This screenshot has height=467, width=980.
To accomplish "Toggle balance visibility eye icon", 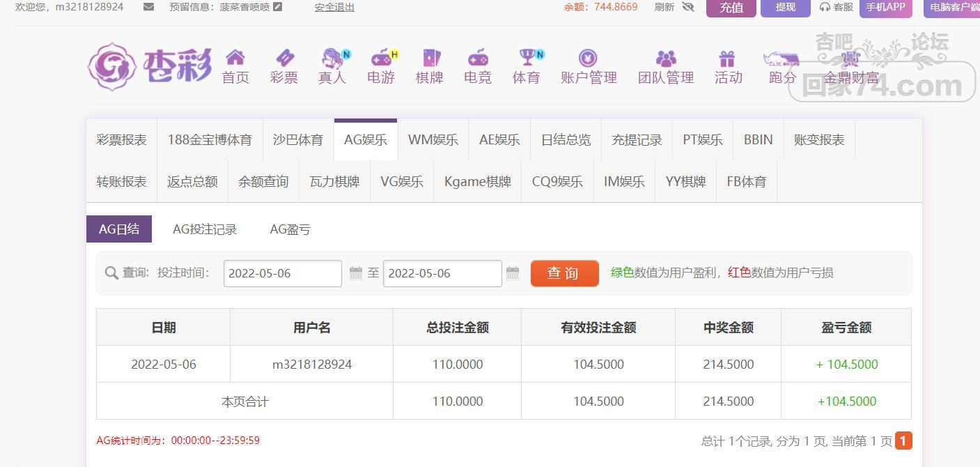I will 688,7.
